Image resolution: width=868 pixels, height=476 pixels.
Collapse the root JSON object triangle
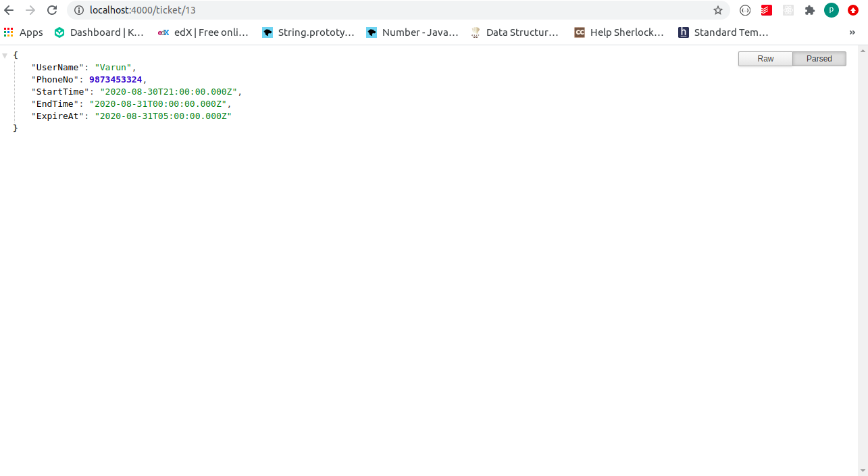[x=5, y=55]
